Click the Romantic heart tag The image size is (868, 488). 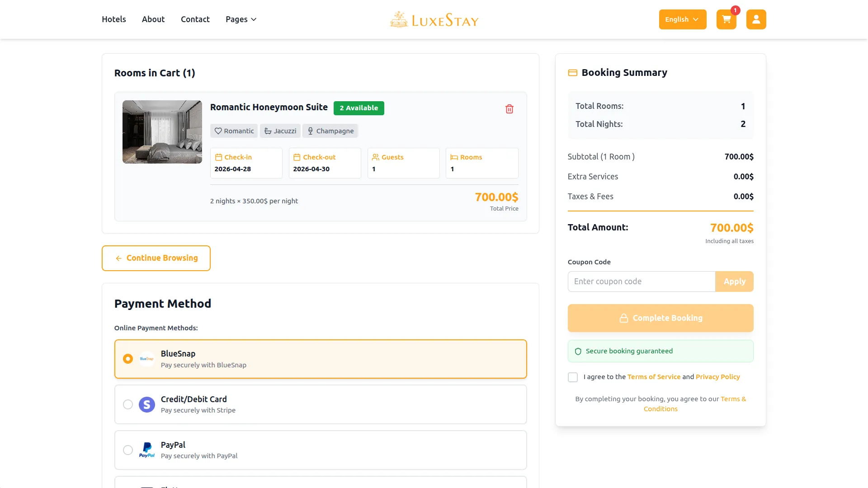pyautogui.click(x=234, y=131)
